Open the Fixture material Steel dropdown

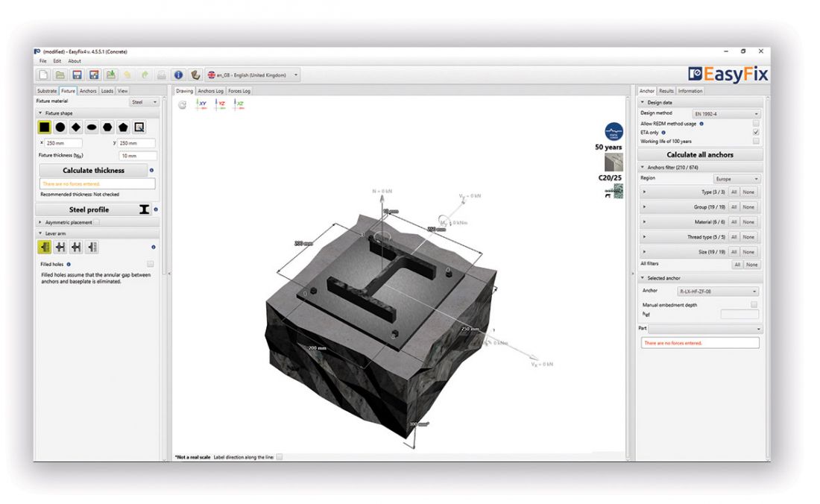tap(144, 102)
